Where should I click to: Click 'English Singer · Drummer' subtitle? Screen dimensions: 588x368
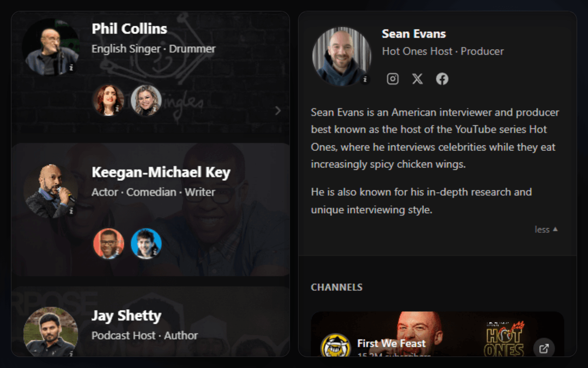pos(153,49)
